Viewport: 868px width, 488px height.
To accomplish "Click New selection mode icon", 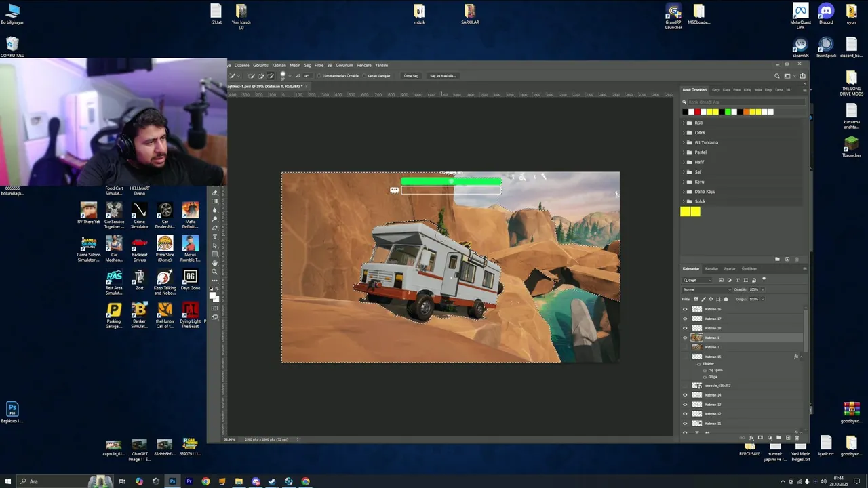I will [x=251, y=76].
